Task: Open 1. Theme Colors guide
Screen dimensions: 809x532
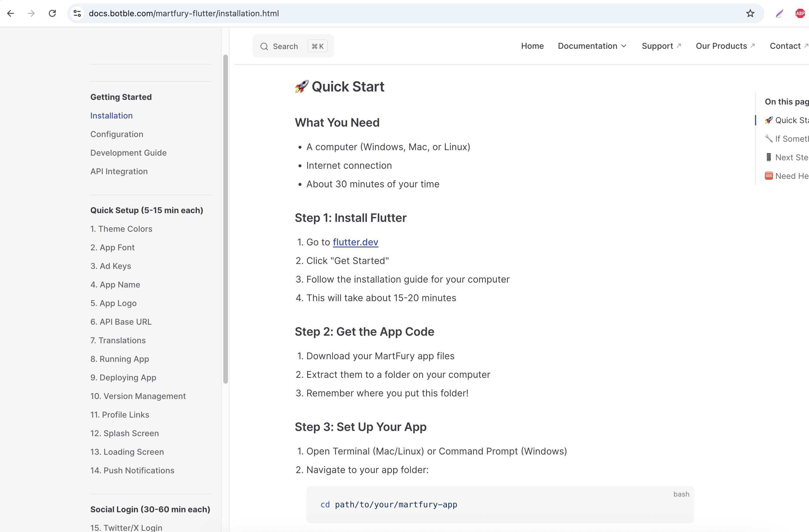Action: point(121,229)
